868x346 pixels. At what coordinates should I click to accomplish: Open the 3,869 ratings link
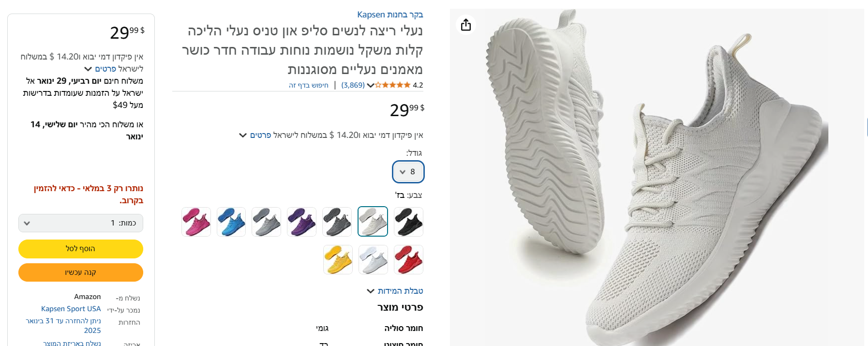[353, 85]
